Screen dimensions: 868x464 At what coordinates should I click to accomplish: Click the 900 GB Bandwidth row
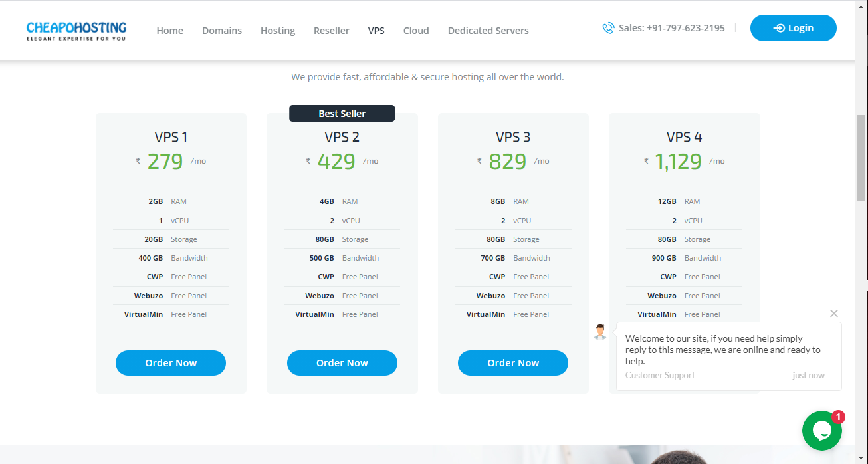(685, 258)
